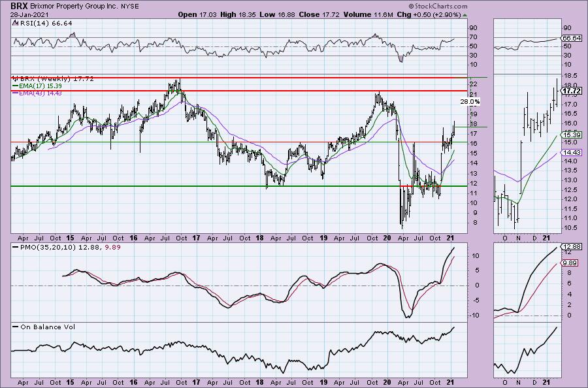Click the 28.0% measurement annotation label
The height and width of the screenshot is (388, 588).
470,102
